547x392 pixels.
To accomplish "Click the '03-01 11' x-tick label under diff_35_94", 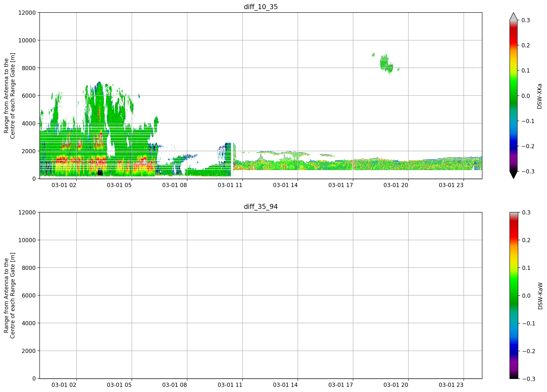I will coord(230,385).
